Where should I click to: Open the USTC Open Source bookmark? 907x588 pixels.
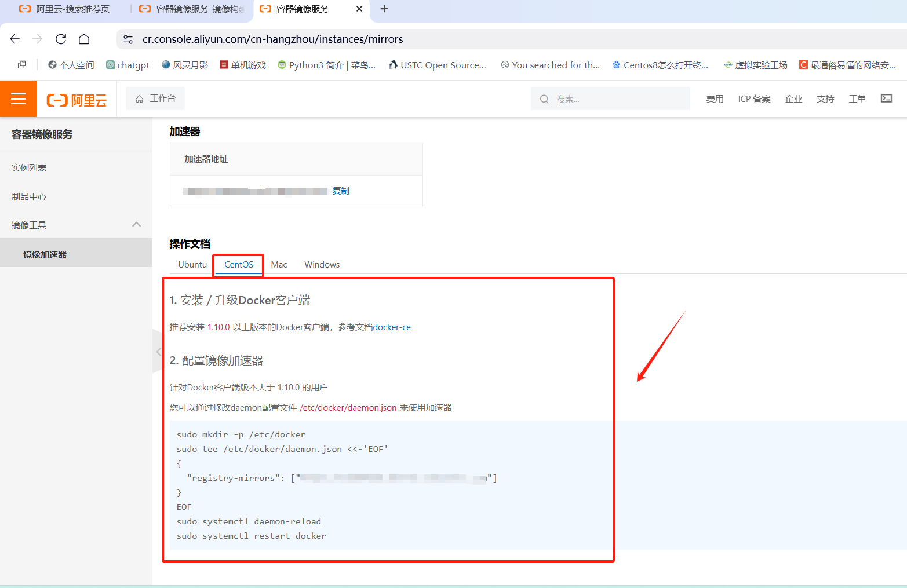[438, 65]
